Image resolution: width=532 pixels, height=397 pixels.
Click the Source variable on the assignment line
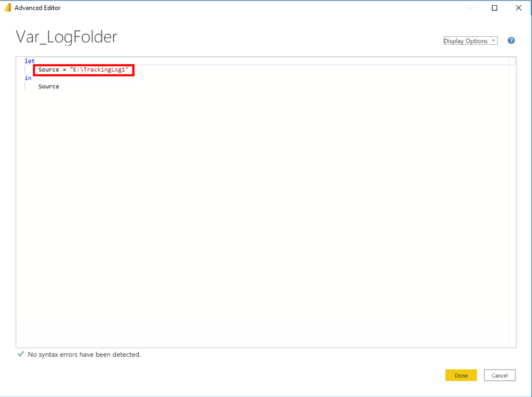48,70
